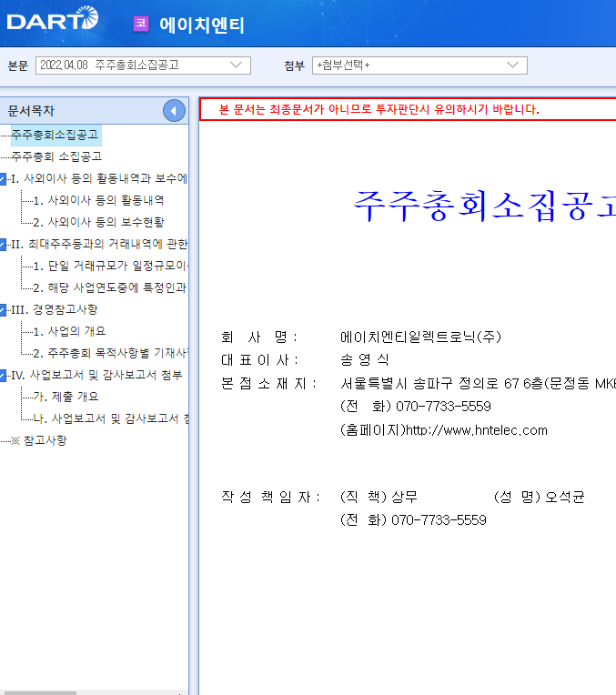Viewport: 616px width, 695px height.
Task: Select 주주총회소집공고 highlighted tree item
Action: coord(55,135)
